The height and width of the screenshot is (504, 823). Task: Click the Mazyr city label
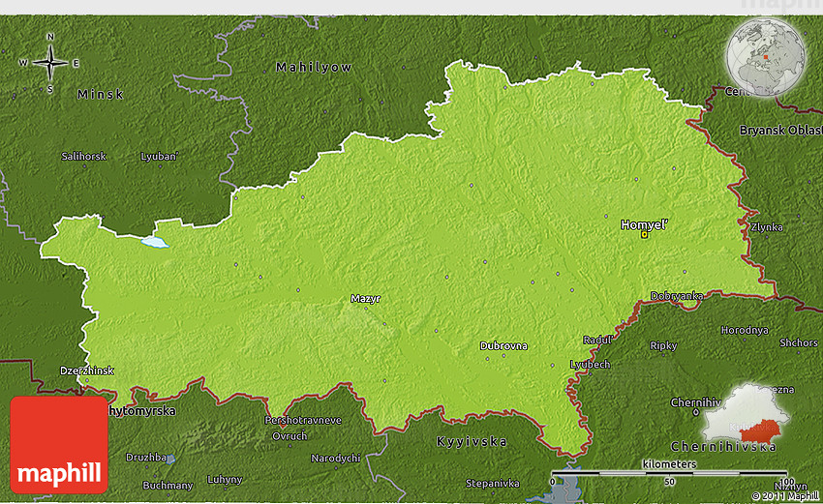tap(366, 299)
